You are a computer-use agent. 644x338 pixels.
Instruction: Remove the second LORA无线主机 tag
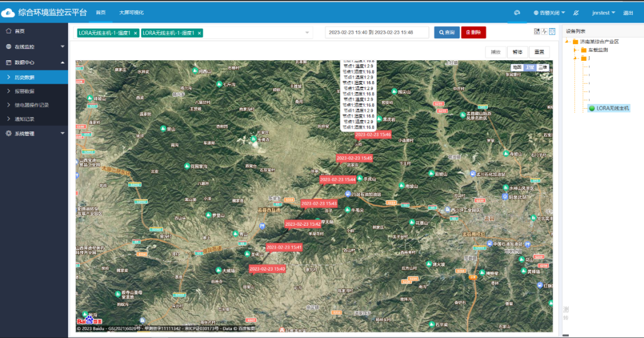pos(199,33)
